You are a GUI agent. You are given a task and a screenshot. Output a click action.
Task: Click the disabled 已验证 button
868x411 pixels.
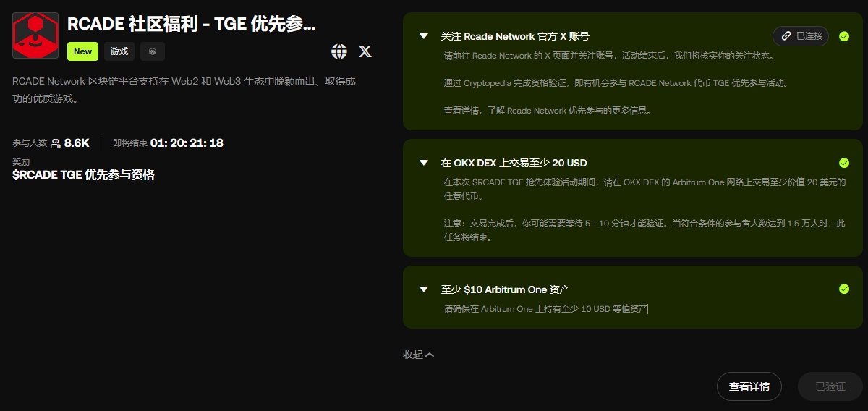coord(830,386)
